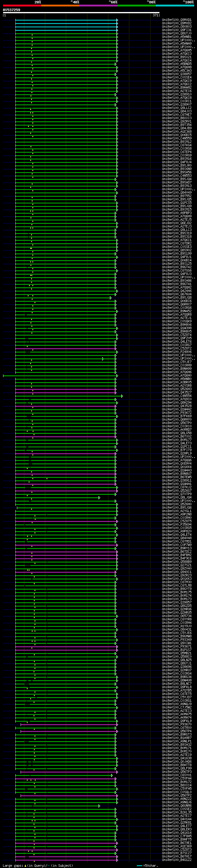
Task: Open hit UniRef100_Q38910
Action: pyautogui.click(x=177, y=94)
